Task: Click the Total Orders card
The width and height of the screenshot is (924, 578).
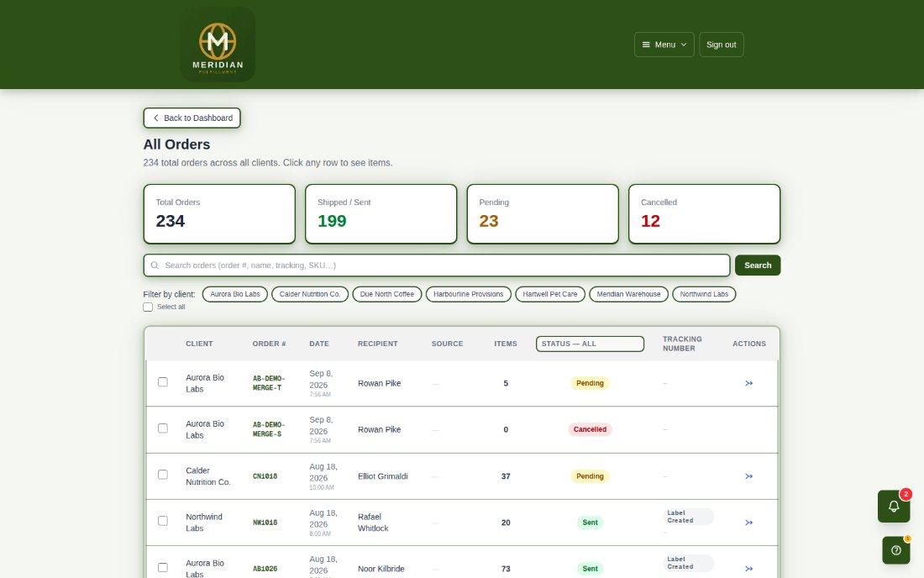Action: 219,214
